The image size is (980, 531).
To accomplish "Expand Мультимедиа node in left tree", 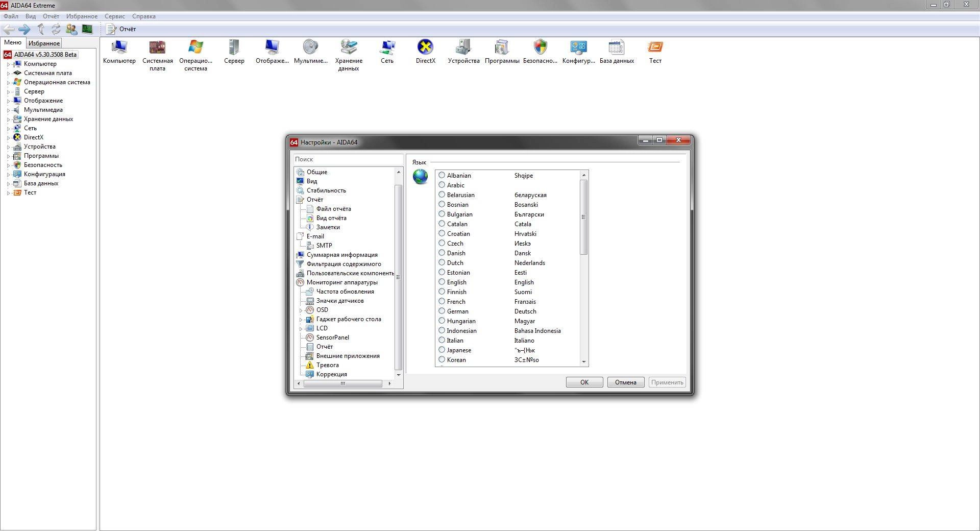I will 8,110.
